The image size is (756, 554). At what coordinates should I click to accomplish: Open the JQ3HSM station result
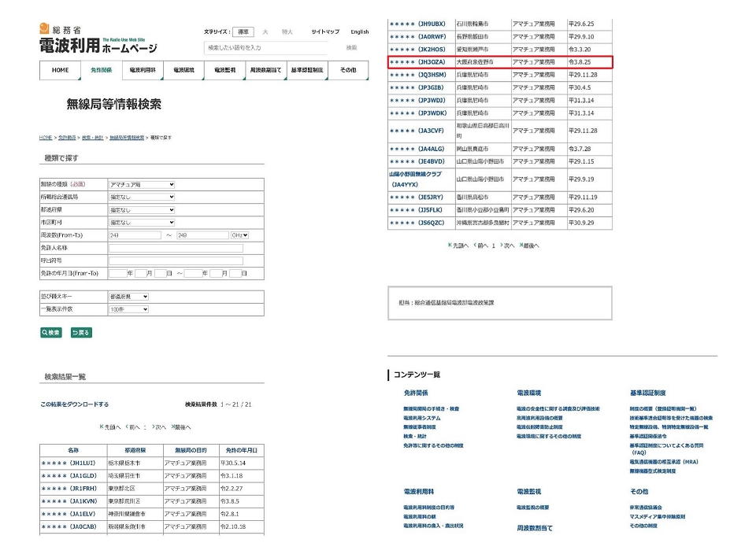tap(417, 75)
